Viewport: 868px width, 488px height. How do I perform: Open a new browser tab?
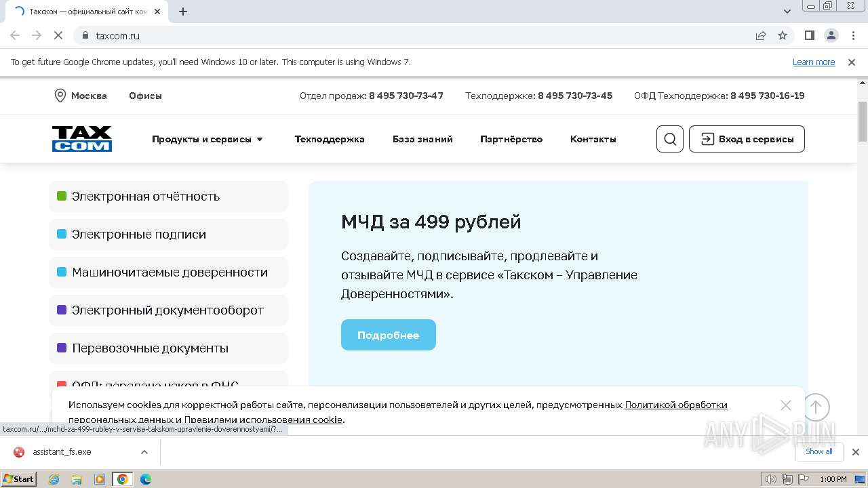(183, 12)
